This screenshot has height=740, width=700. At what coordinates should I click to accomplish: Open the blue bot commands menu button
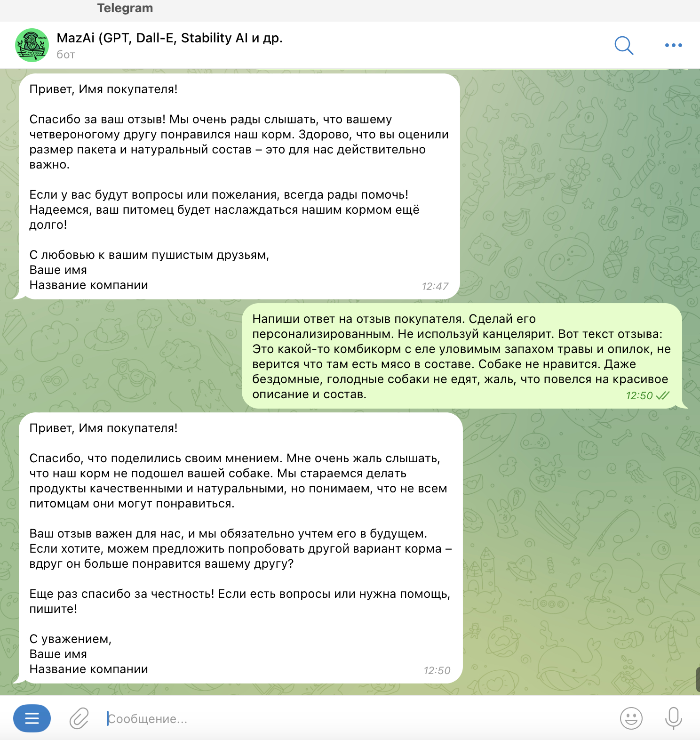32,718
